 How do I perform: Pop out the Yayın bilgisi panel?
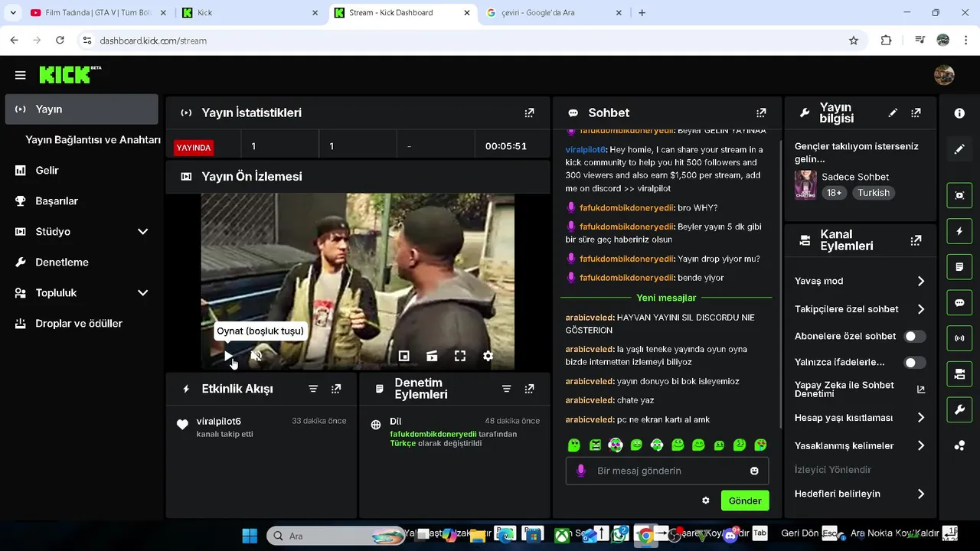(x=916, y=112)
